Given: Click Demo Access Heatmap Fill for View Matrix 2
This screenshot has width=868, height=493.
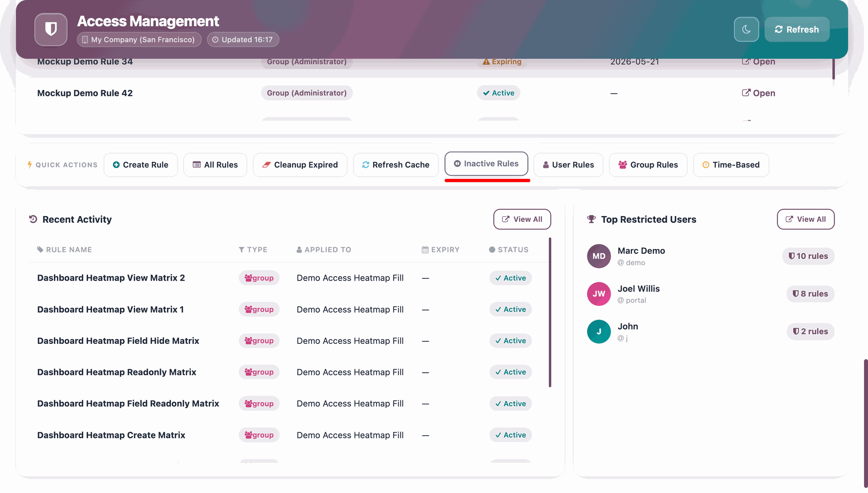Looking at the screenshot, I should [350, 278].
